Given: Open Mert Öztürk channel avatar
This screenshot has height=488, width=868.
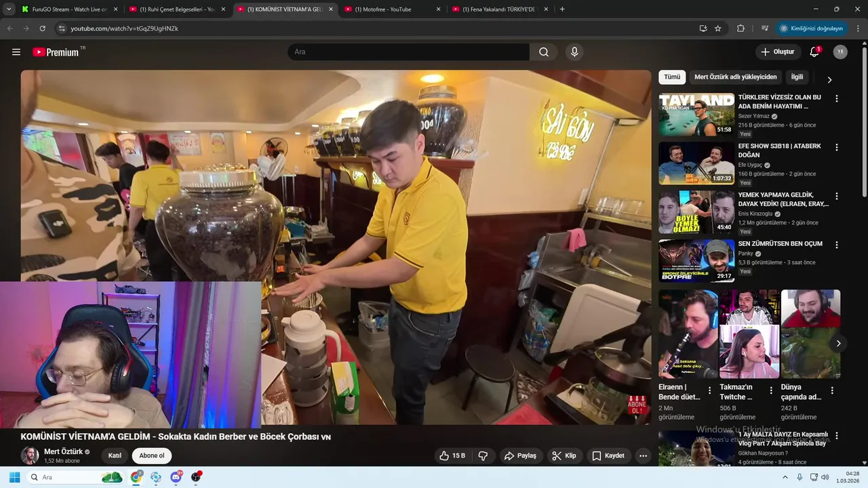Looking at the screenshot, I should (x=30, y=455).
